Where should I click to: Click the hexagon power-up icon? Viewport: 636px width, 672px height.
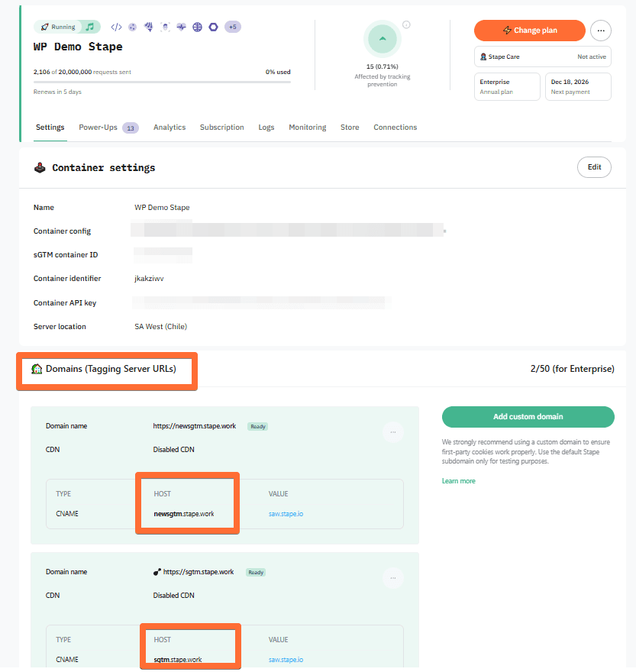point(214,26)
